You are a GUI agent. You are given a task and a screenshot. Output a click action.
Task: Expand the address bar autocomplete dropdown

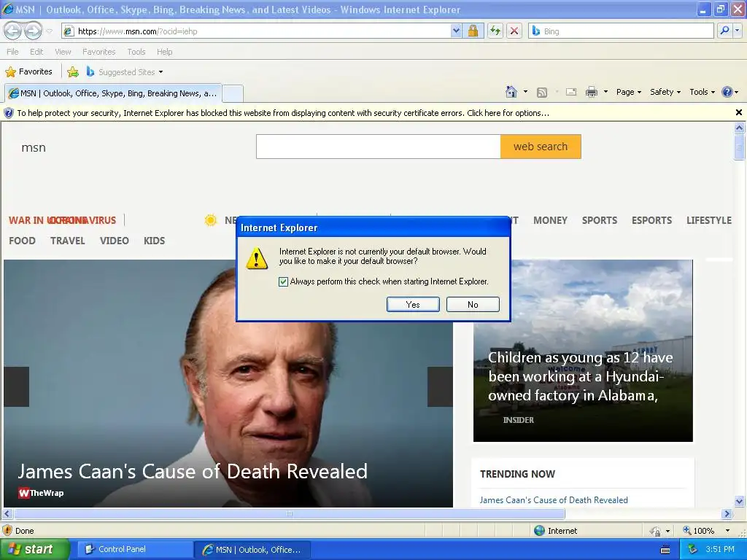pos(456,31)
